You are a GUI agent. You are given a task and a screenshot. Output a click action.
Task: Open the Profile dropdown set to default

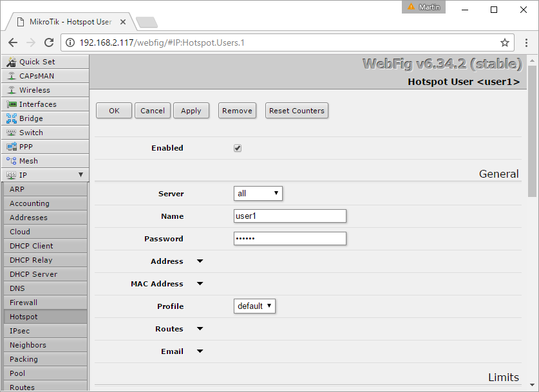(x=254, y=306)
